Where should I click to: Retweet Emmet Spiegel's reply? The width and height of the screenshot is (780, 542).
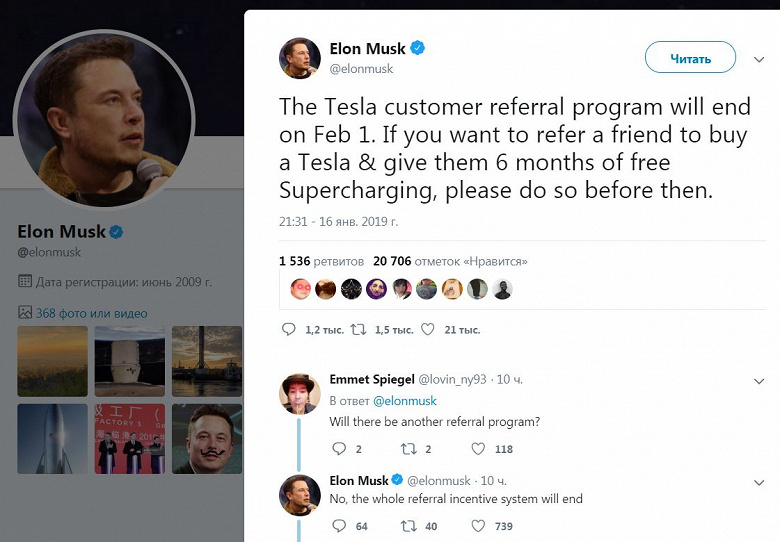click(x=408, y=449)
